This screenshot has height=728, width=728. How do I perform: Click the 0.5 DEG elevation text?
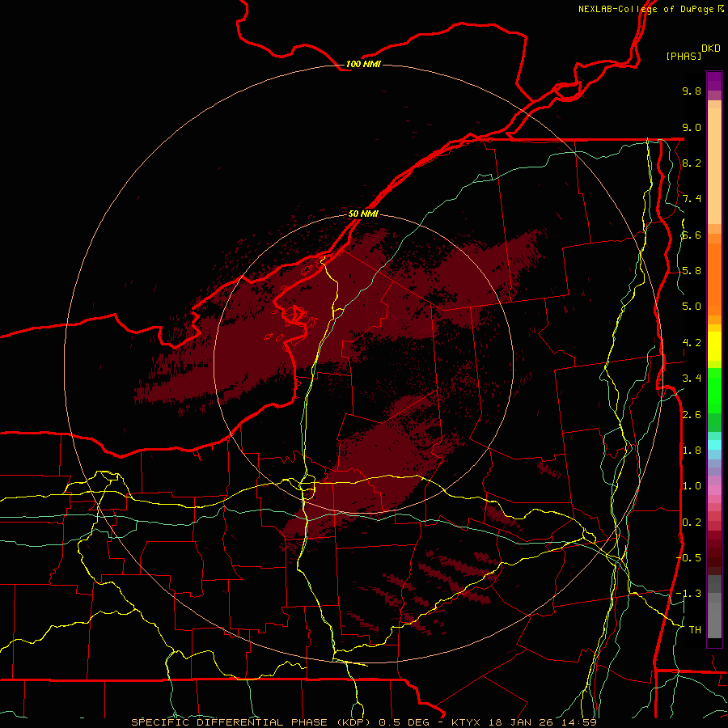(405, 722)
